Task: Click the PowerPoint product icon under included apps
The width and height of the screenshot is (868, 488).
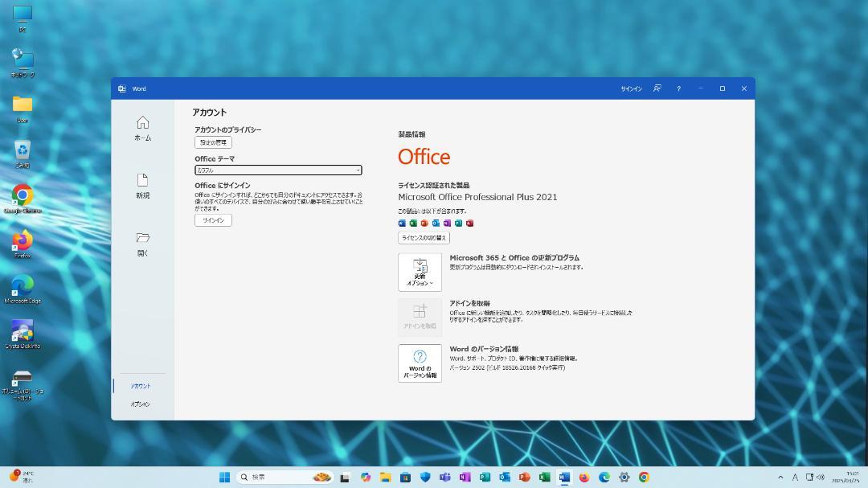Action: click(424, 223)
